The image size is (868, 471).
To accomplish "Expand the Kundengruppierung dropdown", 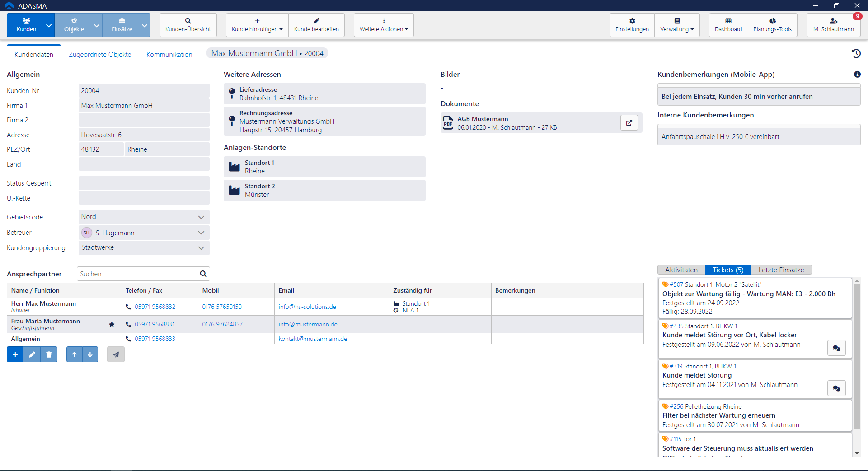I will coord(201,248).
